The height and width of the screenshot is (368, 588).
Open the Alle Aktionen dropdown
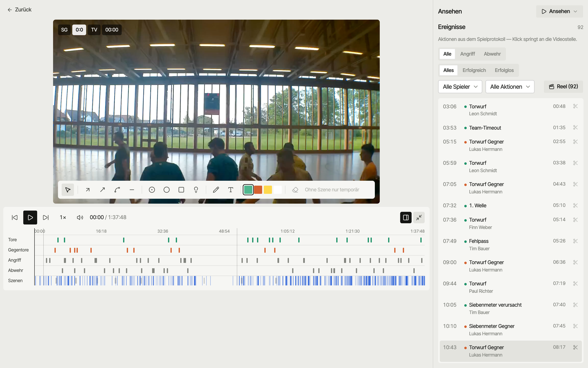pos(510,87)
